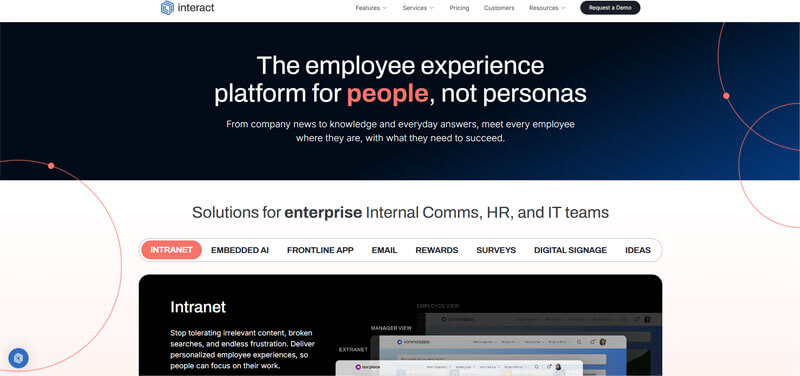Click the Interact logo icon
Image resolution: width=800 pixels, height=376 pixels.
pos(167,8)
